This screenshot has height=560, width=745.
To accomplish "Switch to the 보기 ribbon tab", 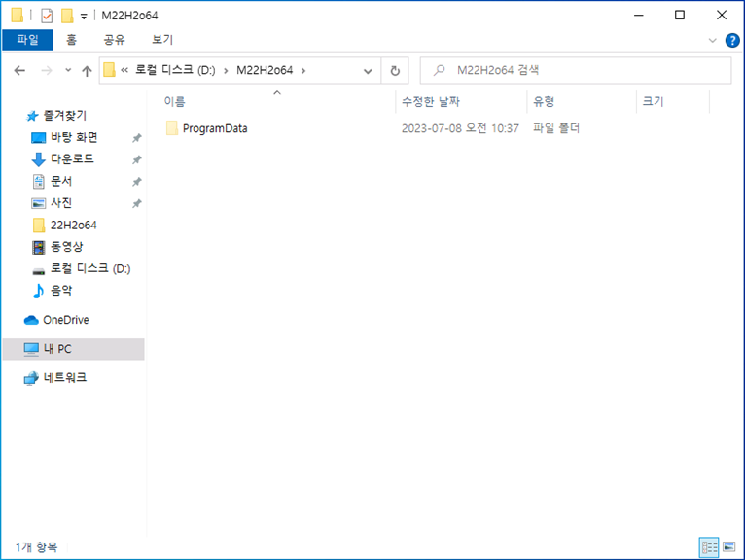I will tap(162, 40).
